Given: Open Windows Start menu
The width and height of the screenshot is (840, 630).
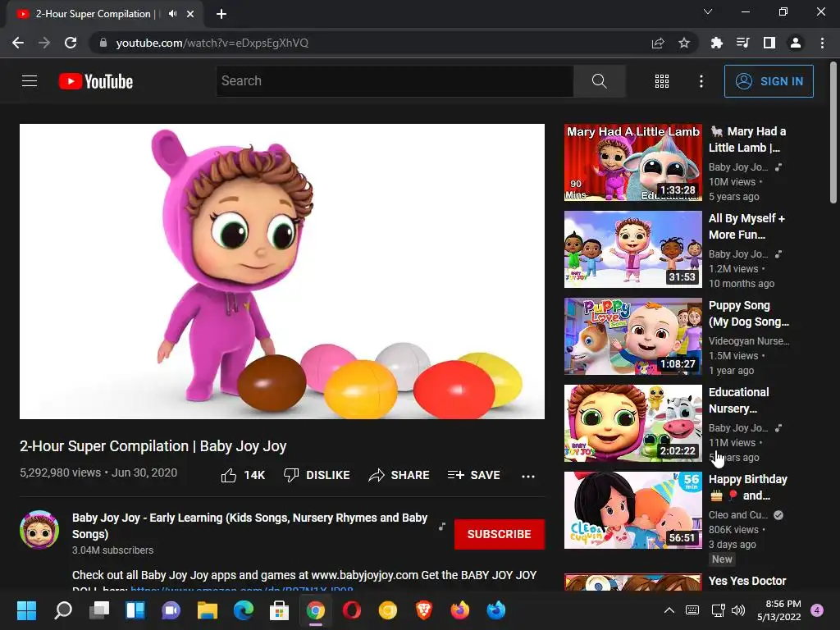Looking at the screenshot, I should [x=26, y=610].
